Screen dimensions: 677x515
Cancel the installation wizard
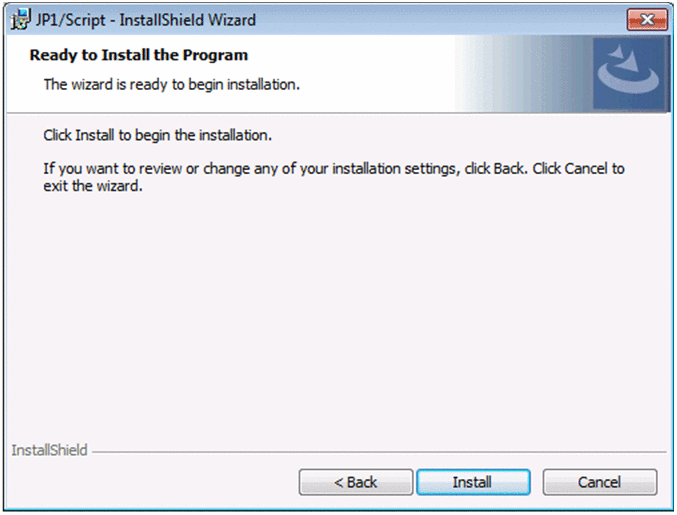tap(599, 482)
